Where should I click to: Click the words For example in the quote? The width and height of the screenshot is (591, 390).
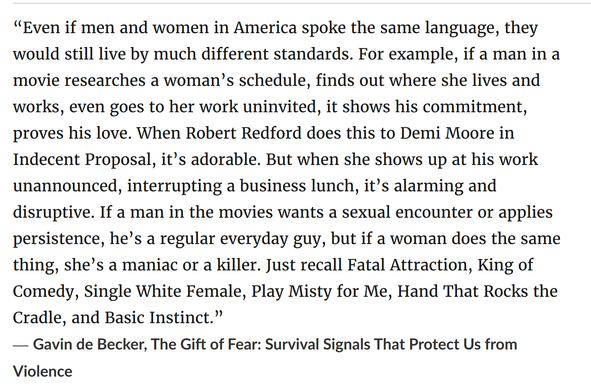pos(405,54)
